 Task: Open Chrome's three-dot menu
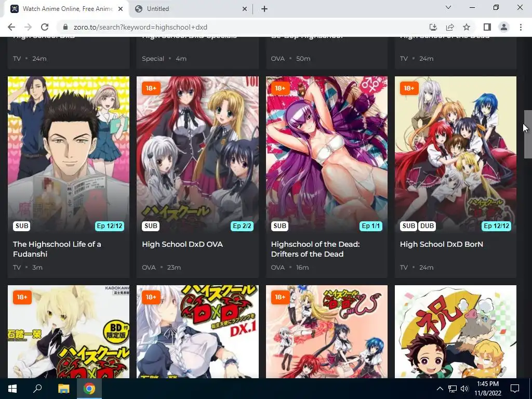[521, 27]
